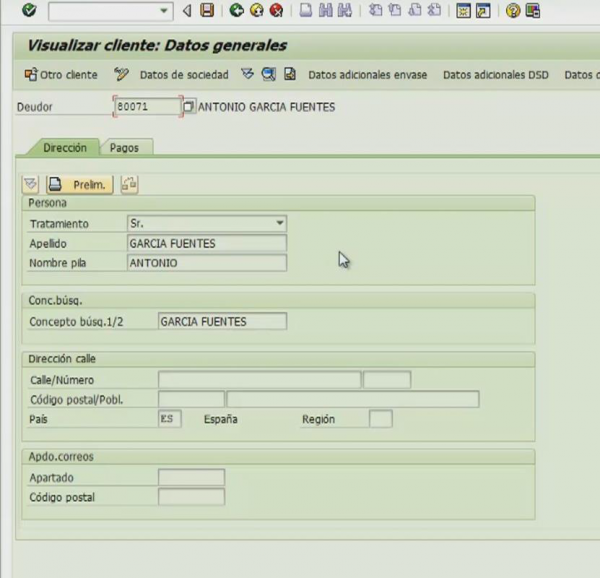600x578 pixels.
Task: Click the ANTONIO GARCIA FUENTES name text
Action: (x=266, y=107)
